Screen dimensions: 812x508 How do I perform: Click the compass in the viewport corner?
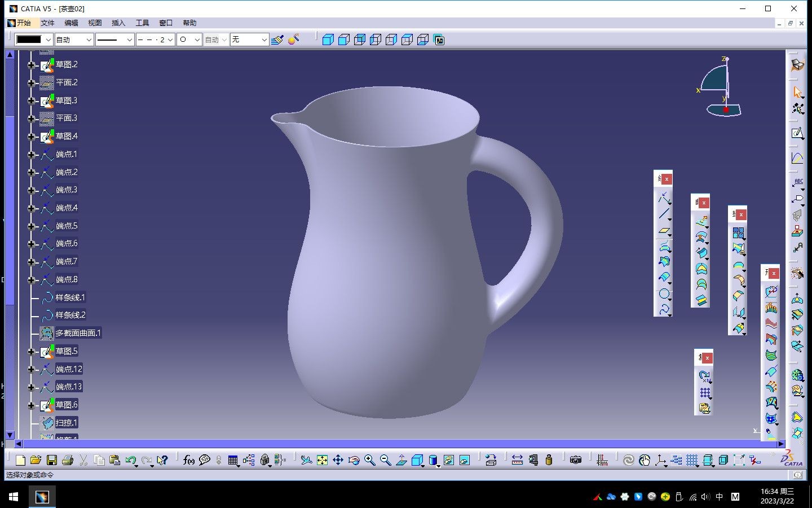coord(720,86)
